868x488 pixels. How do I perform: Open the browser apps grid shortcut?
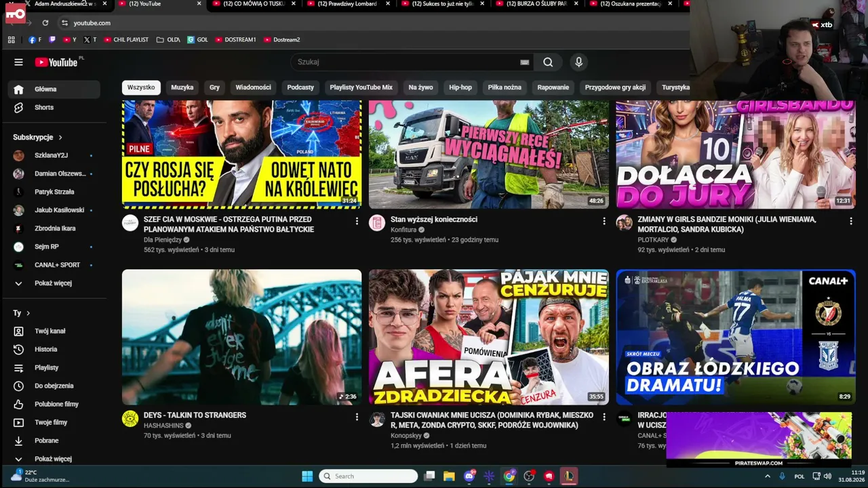click(12, 40)
